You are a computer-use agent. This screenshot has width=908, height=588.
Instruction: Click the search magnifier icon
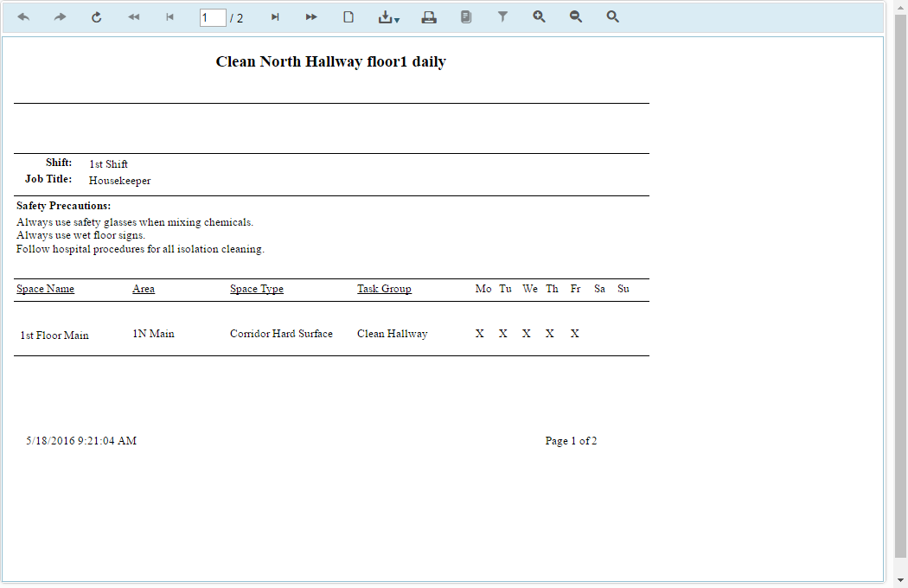(x=613, y=17)
